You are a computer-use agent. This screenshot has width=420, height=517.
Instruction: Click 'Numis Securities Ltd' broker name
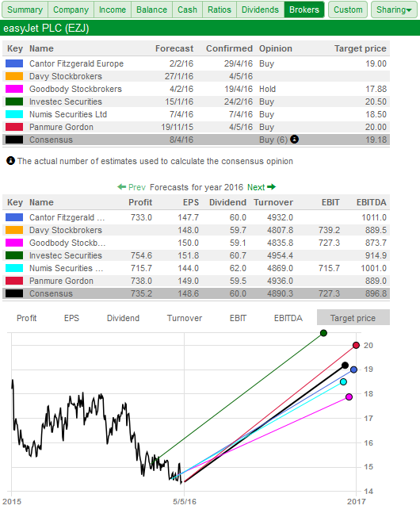coord(68,114)
